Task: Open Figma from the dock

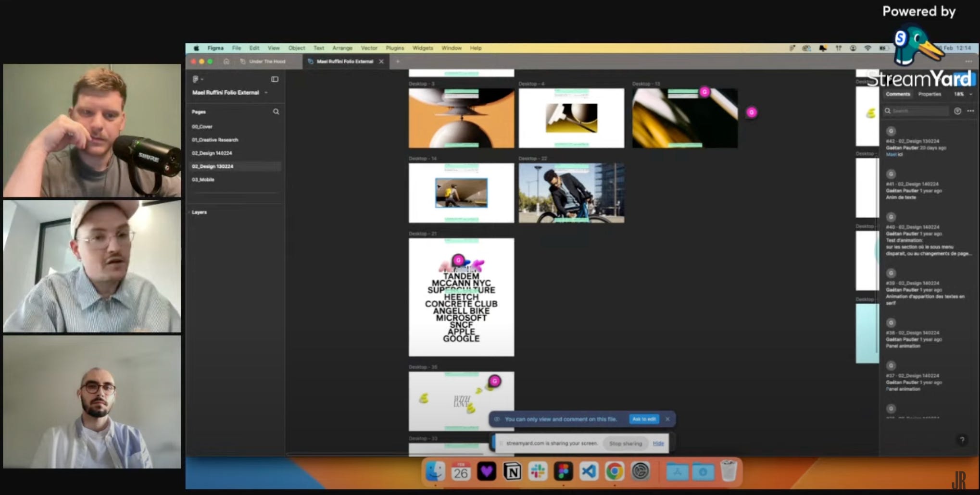Action: click(563, 471)
